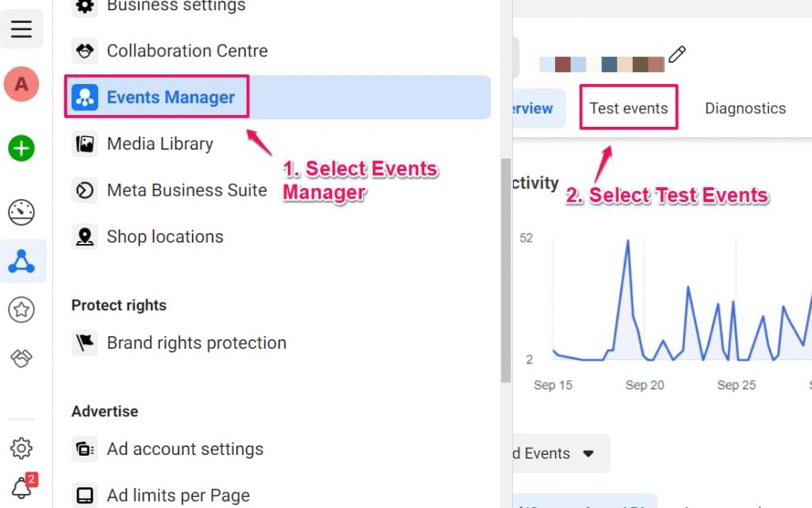Viewport: 812px width, 508px height.
Task: Select Meta Business Suite menu entry
Action: pyautogui.click(x=186, y=190)
